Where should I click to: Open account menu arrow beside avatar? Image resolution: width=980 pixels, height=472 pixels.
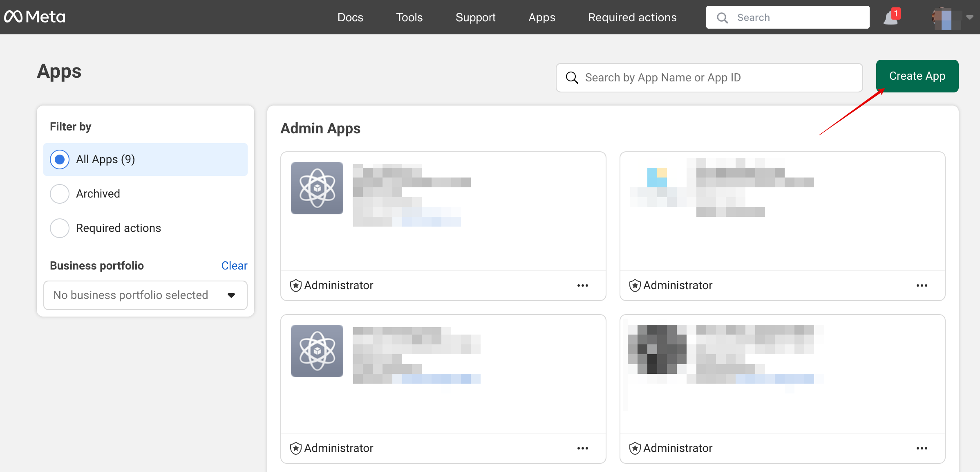tap(970, 18)
